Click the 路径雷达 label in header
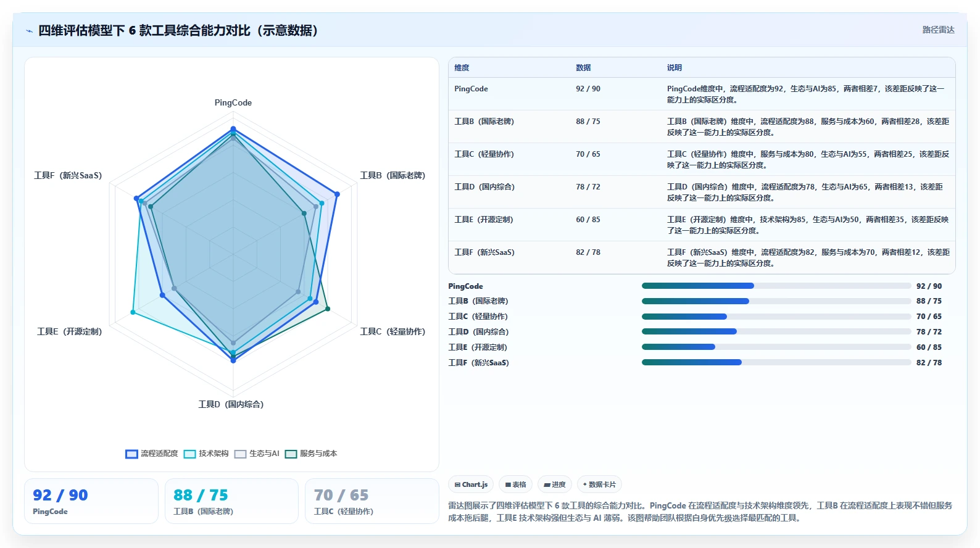This screenshot has height=548, width=980. click(x=938, y=30)
